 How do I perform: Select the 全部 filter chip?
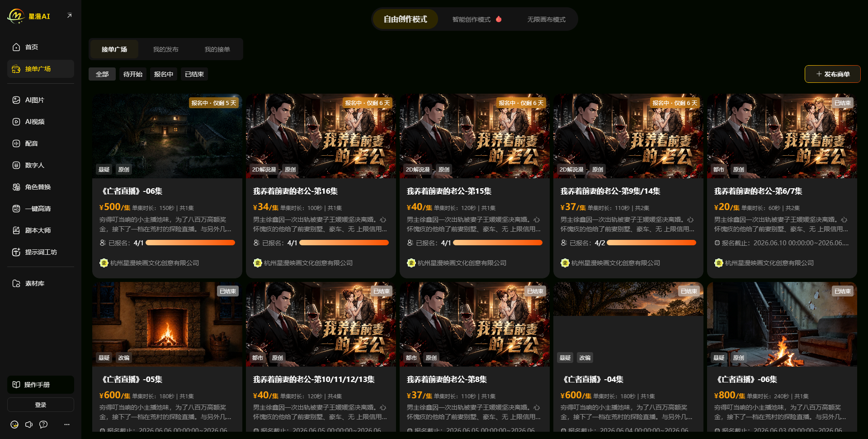pyautogui.click(x=102, y=74)
